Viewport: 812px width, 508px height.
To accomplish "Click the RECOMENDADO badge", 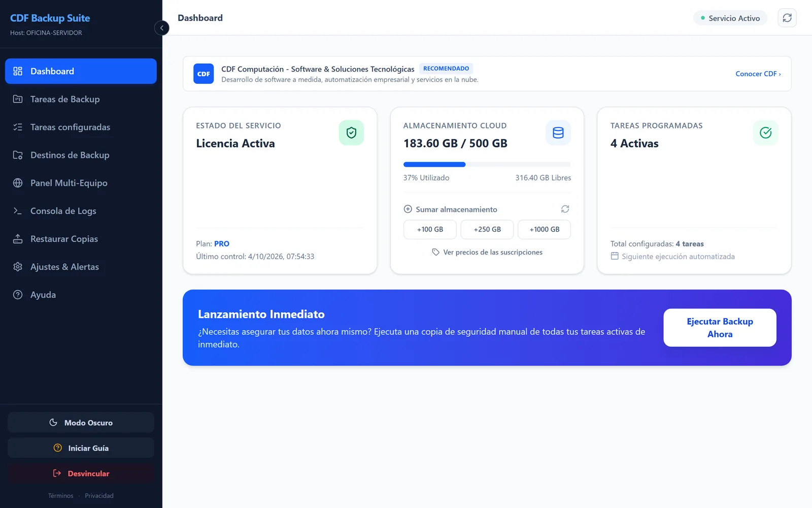I will (446, 69).
